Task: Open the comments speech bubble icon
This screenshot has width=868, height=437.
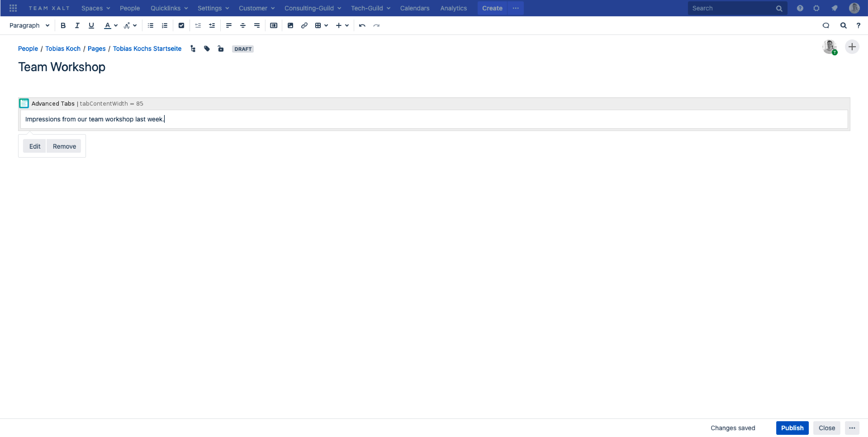Action: click(826, 25)
